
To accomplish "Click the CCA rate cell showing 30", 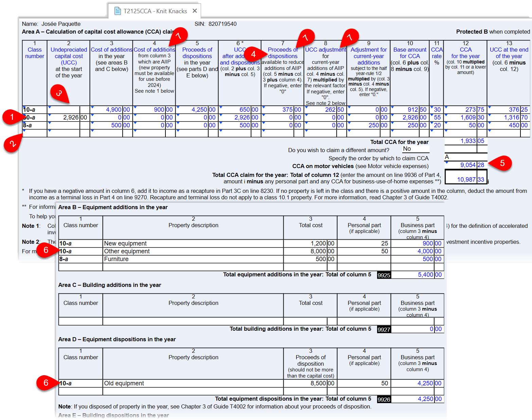I will click(x=437, y=110).
